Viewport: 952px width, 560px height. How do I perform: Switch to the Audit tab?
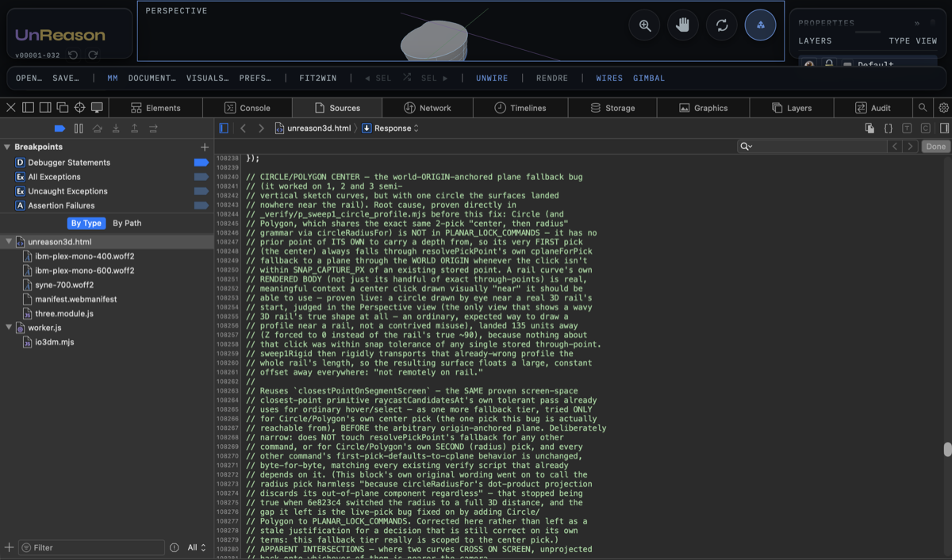[x=873, y=108]
